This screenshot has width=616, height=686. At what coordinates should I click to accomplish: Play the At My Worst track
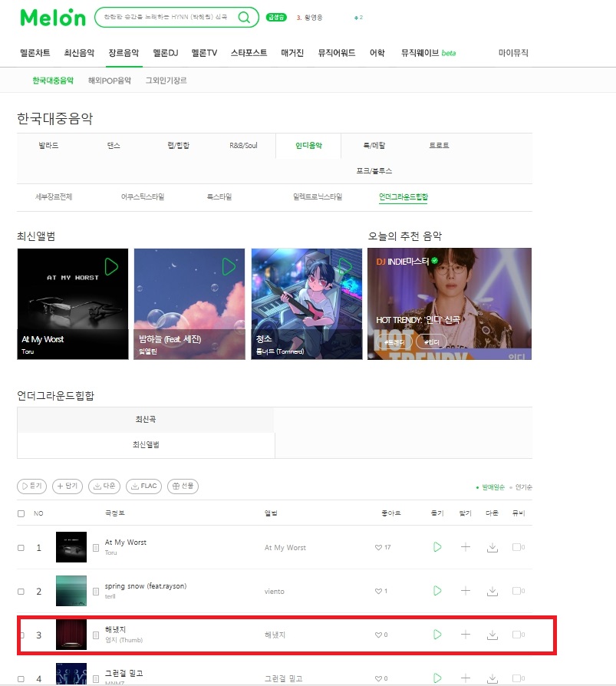437,547
